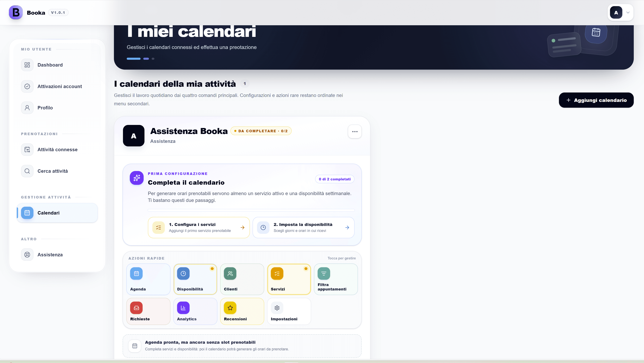Open Dashboard from the sidebar
644x363 pixels.
pos(58,65)
